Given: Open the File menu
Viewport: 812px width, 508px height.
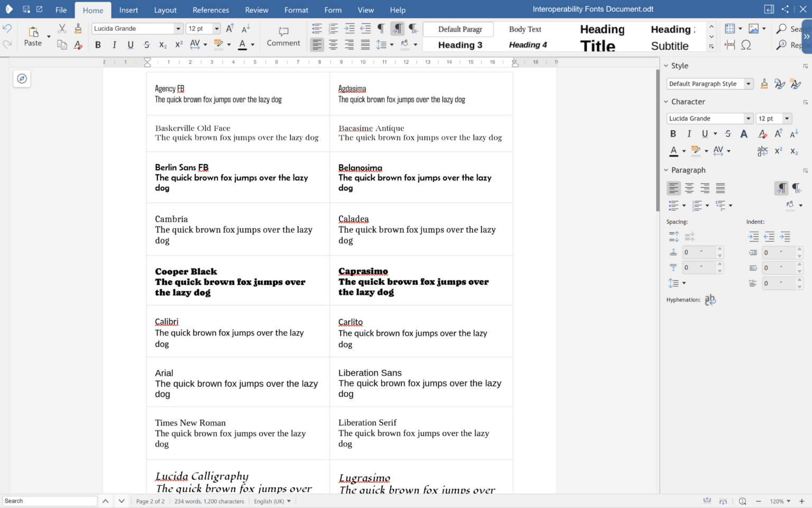Looking at the screenshot, I should click(61, 10).
